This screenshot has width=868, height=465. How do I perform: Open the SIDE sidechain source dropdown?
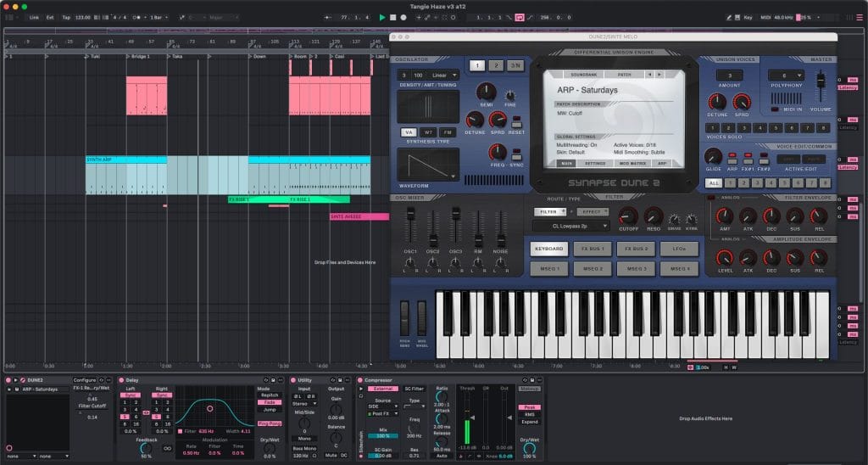[382, 406]
